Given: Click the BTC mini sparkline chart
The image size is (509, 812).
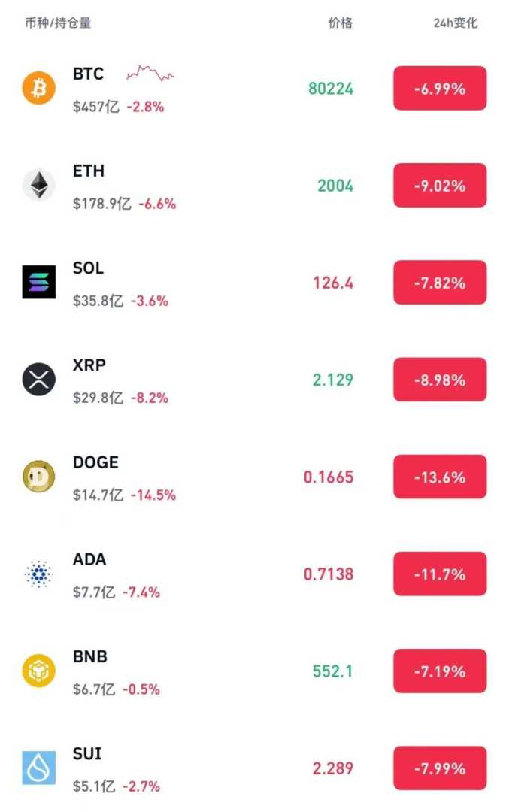Looking at the screenshot, I should 150,74.
